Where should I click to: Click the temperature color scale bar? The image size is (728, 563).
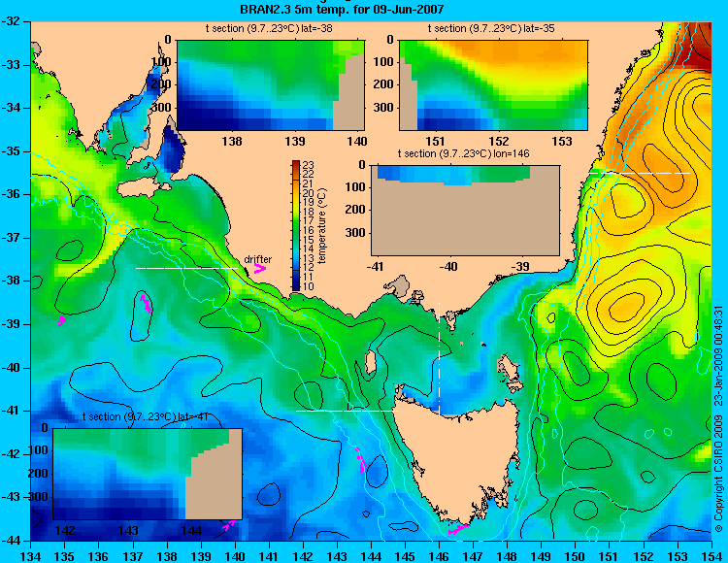tap(296, 225)
